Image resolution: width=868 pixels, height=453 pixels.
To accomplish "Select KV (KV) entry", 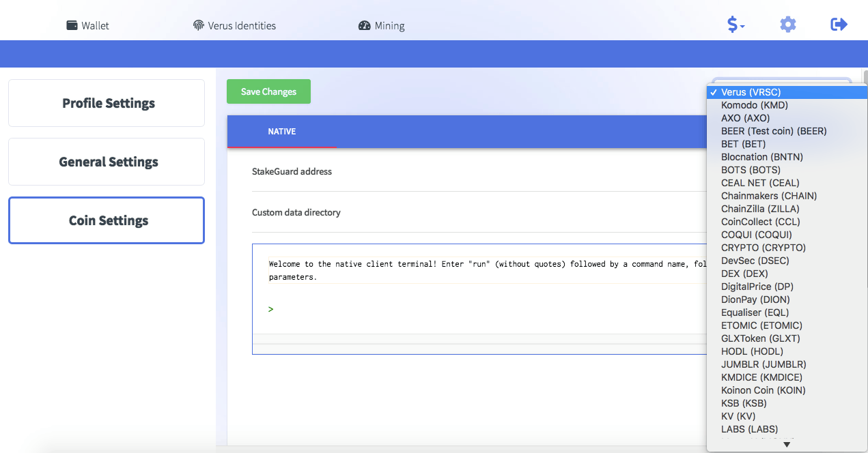I will coord(787,416).
